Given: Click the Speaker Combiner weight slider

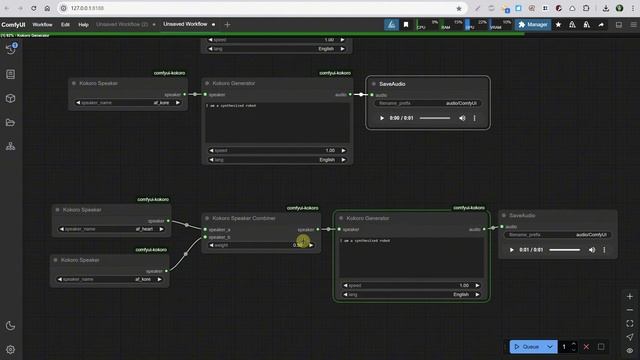Looking at the screenshot, I should coord(261,245).
